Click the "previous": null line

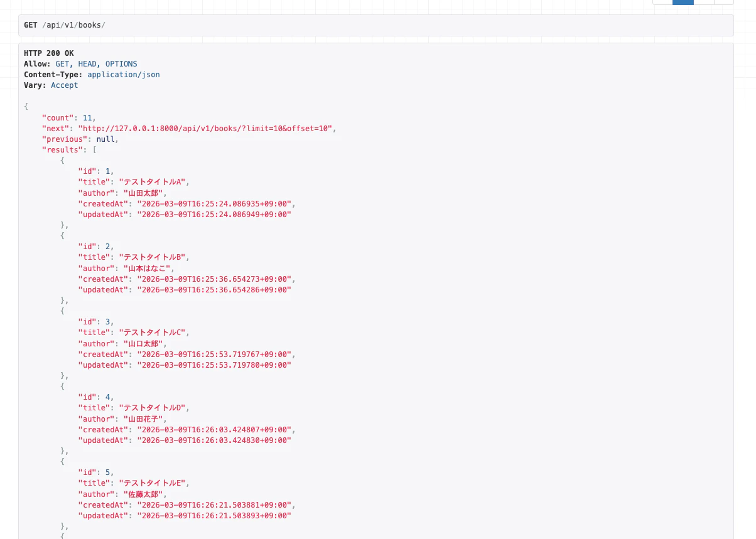click(80, 139)
